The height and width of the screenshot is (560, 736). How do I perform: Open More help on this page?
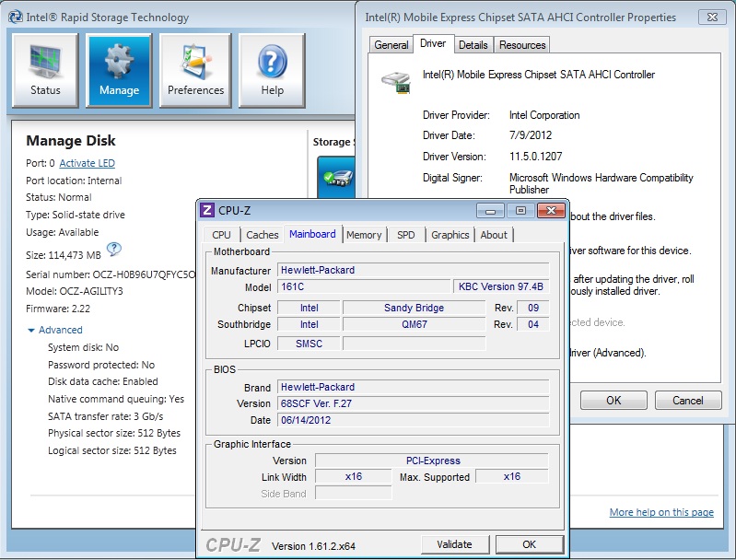pos(661,512)
